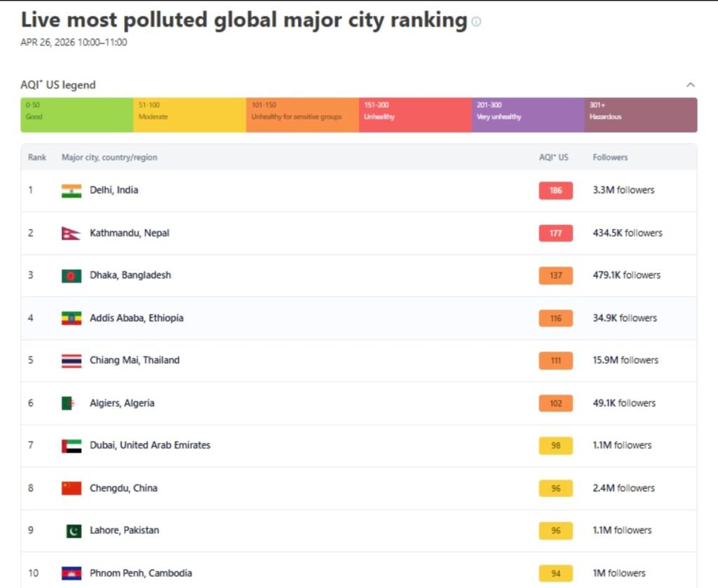This screenshot has height=588, width=718.
Task: Click the Thailand flag beside Chiang Mai
Action: pyautogui.click(x=71, y=360)
